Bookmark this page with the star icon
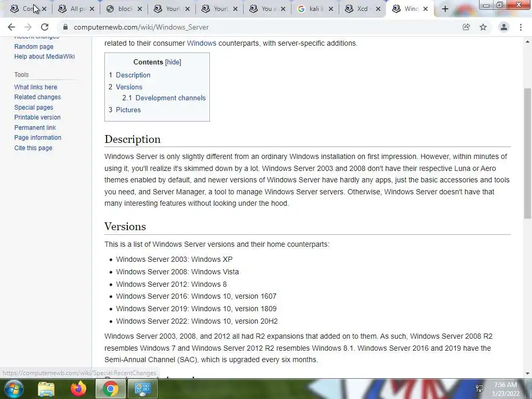Screen dimensions: 532x399 pyautogui.click(x=483, y=27)
